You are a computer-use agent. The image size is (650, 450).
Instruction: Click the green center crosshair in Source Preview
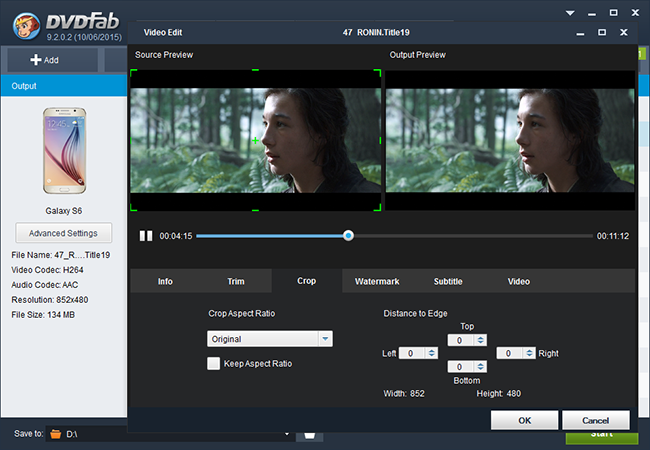tap(255, 140)
